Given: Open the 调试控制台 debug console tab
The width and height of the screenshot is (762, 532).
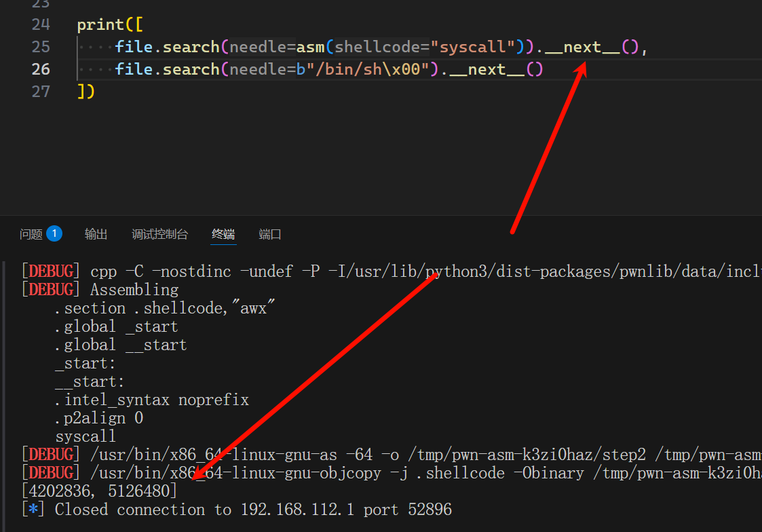Looking at the screenshot, I should tap(159, 234).
